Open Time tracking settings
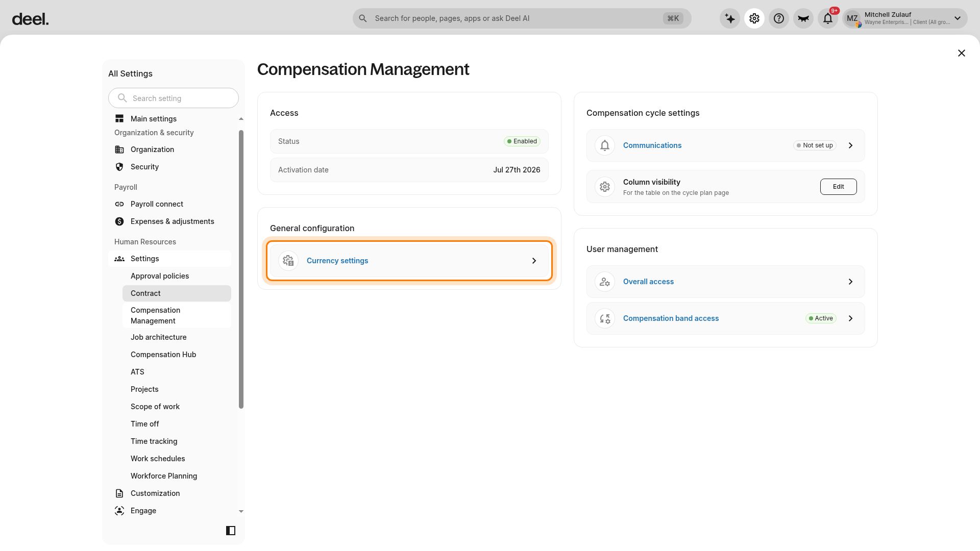The image size is (980, 551). (177, 441)
